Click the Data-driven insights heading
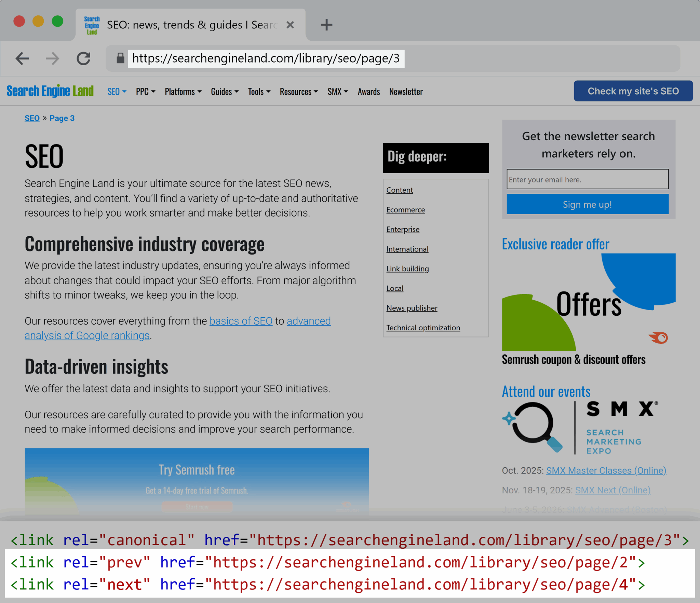Screen dimensions: 700x603 click(96, 367)
